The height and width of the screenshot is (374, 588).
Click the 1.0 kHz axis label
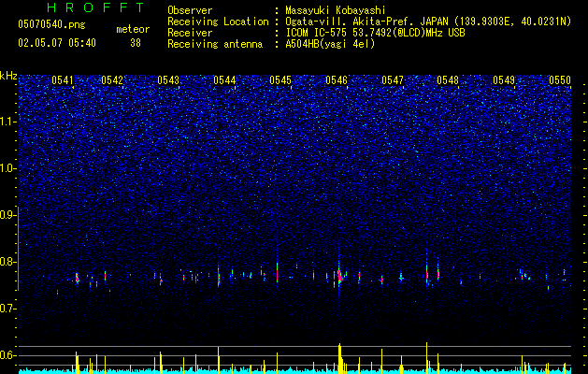[x=7, y=168]
